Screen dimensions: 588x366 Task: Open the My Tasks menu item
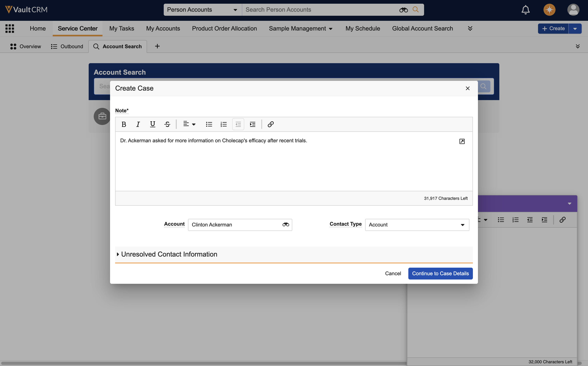click(122, 28)
